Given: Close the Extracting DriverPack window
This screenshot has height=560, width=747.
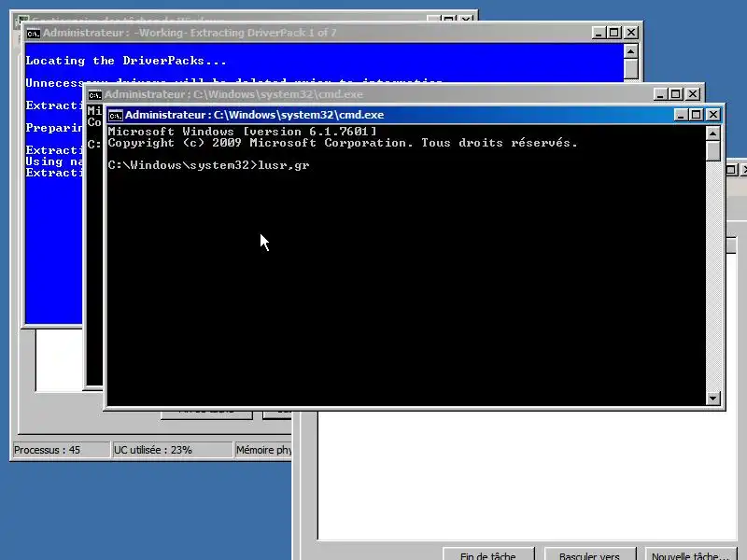Looking at the screenshot, I should (x=631, y=33).
